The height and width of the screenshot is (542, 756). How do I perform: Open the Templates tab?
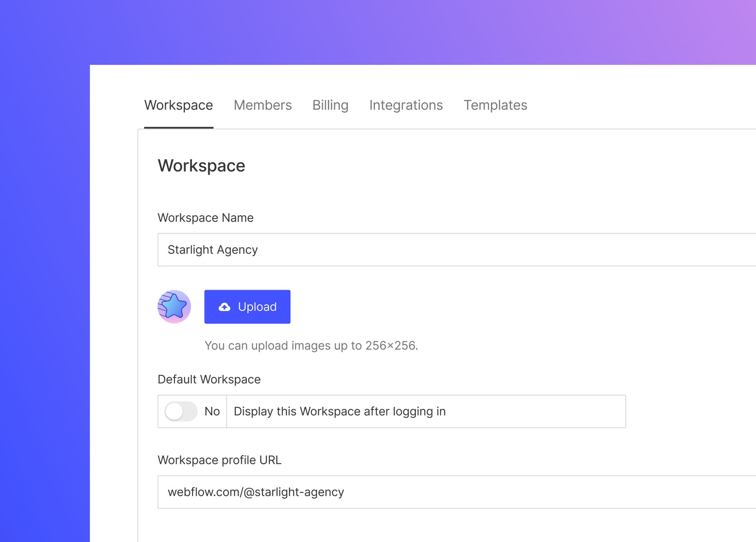[496, 105]
